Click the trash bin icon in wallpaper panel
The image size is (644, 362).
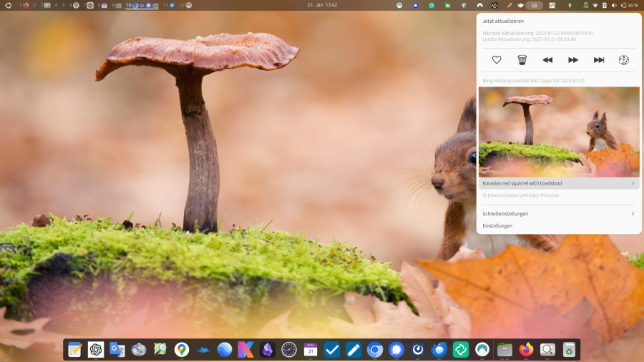[x=522, y=60]
